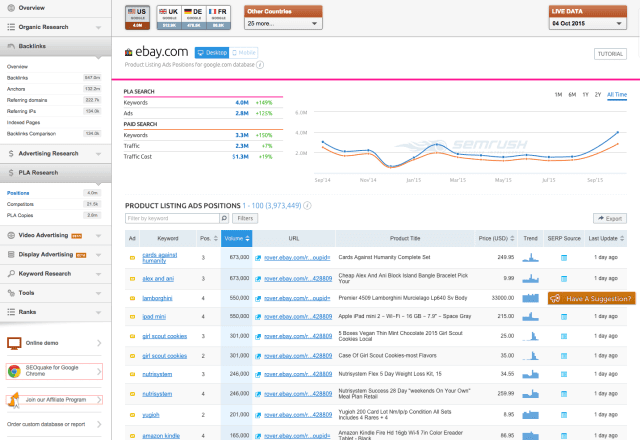Image resolution: width=640 pixels, height=440 pixels.
Task: Collapse the Backlinks sidebar section
Action: tap(55, 46)
